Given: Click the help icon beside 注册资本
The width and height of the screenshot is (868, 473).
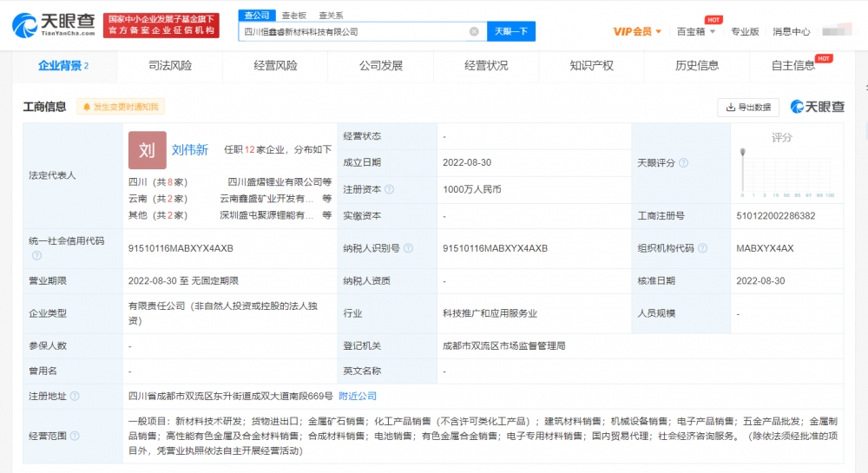Looking at the screenshot, I should pos(389,190).
